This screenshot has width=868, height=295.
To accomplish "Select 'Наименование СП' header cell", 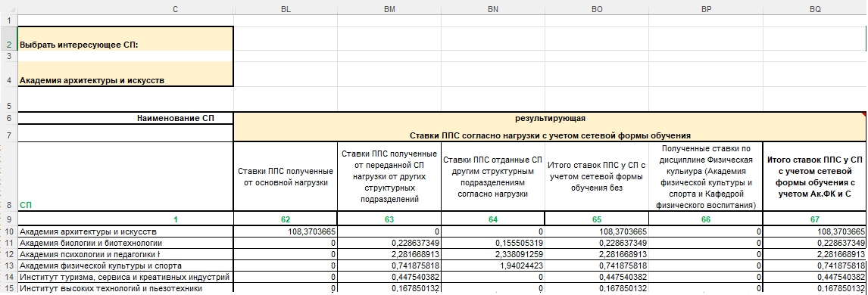I will pos(126,118).
